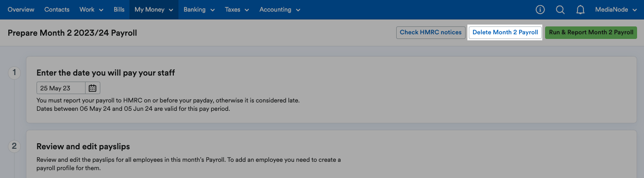Expand the Work dropdown menu

click(x=92, y=10)
